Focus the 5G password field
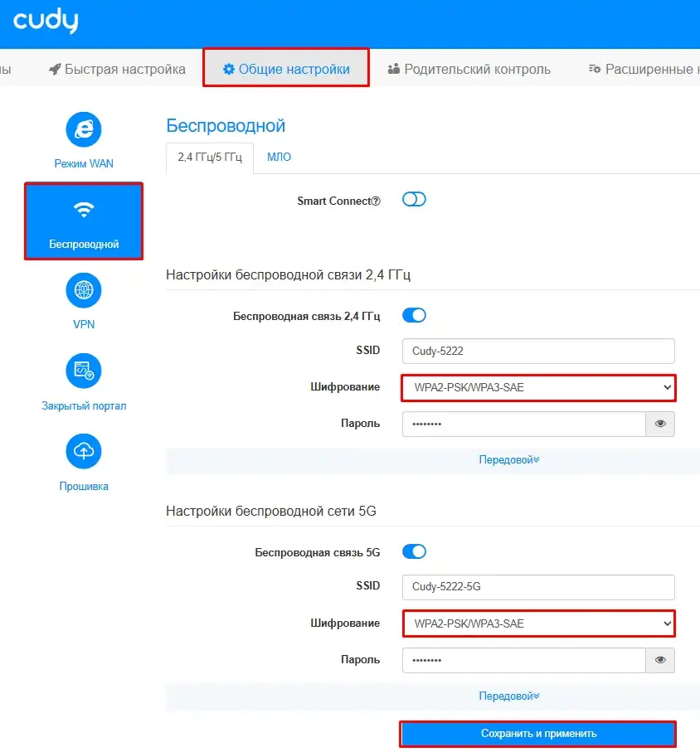The height and width of the screenshot is (752, 700). 524,661
